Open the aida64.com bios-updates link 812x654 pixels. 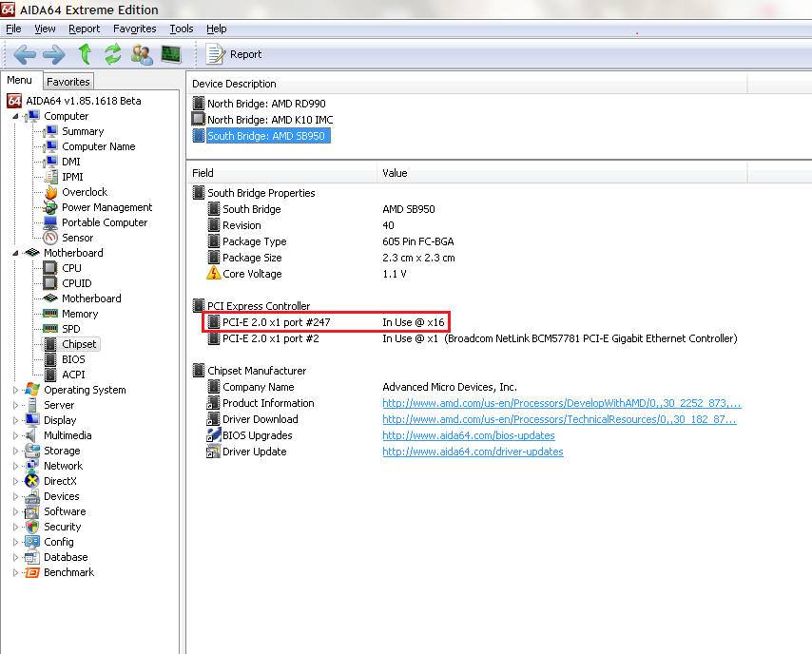(469, 435)
